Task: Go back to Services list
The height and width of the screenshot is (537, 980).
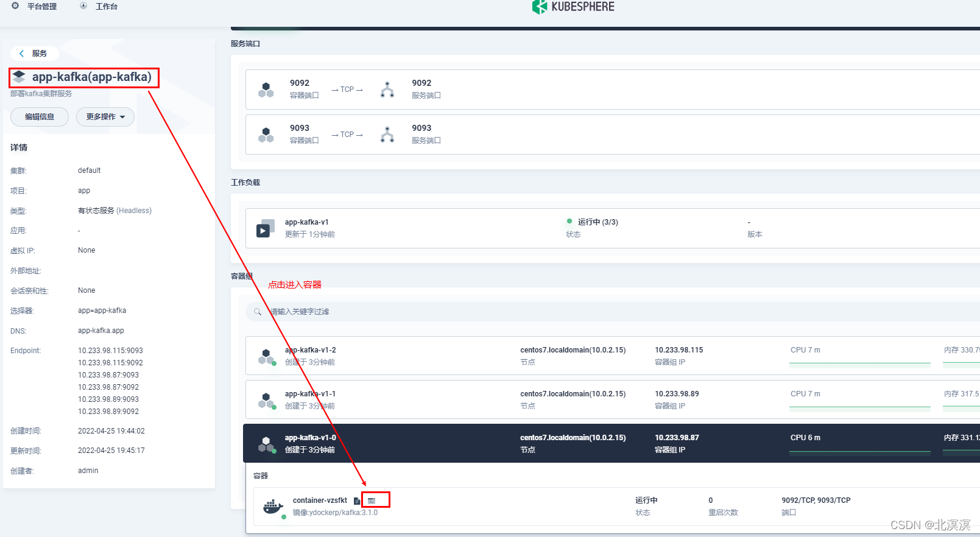Action: click(x=34, y=54)
